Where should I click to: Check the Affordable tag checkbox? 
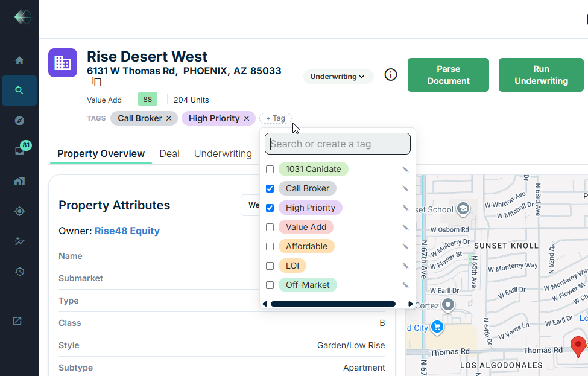[270, 246]
